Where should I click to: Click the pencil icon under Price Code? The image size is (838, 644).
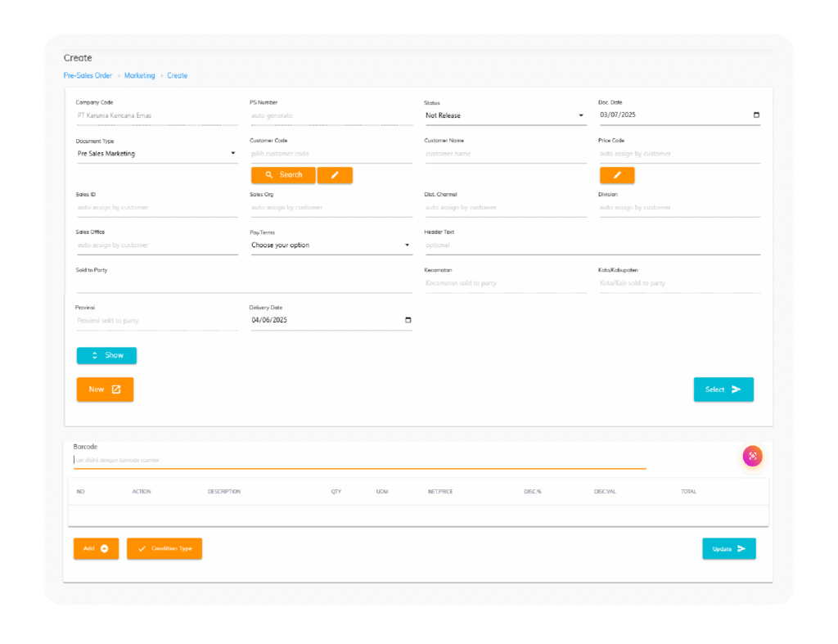(617, 175)
